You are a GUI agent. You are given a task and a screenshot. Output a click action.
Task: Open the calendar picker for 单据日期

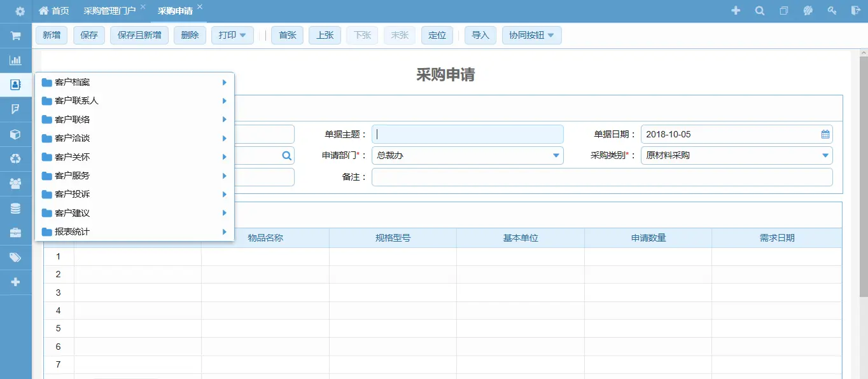[825, 134]
